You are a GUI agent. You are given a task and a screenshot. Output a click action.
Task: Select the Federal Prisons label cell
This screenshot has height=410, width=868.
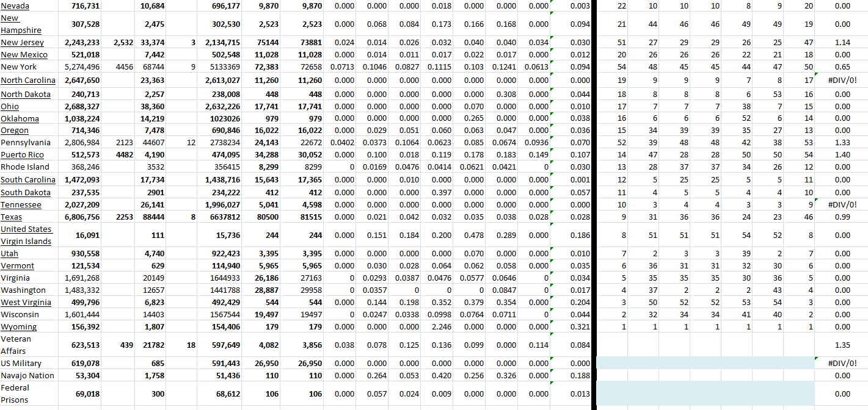click(x=16, y=394)
